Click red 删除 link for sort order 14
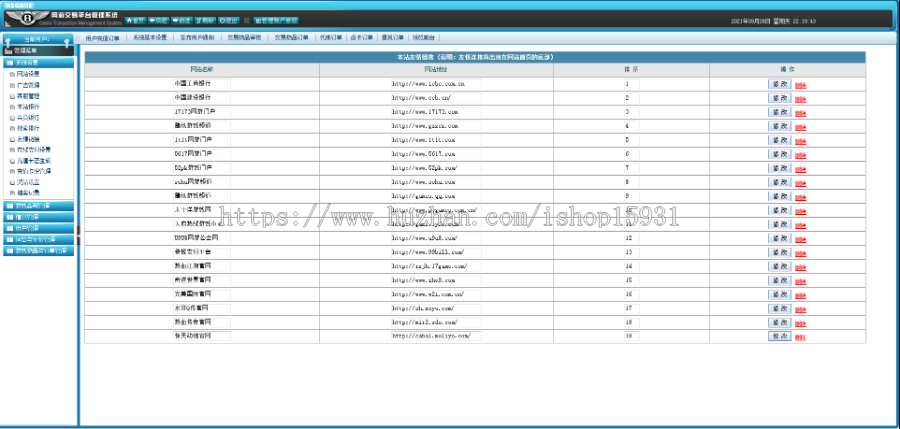 (800, 268)
